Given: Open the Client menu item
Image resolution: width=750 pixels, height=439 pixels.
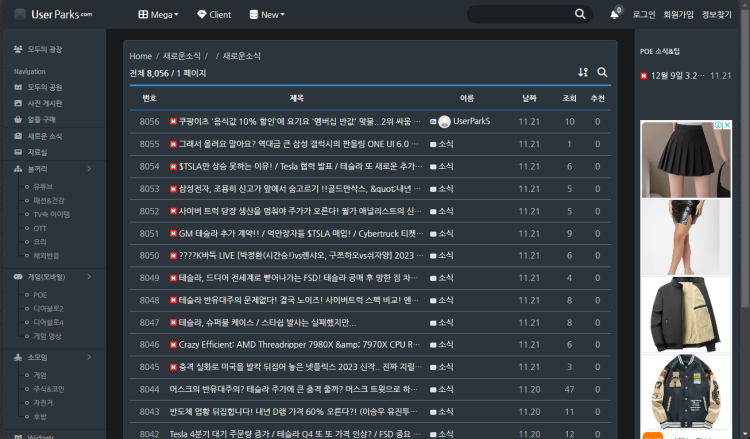Looking at the screenshot, I should point(214,15).
